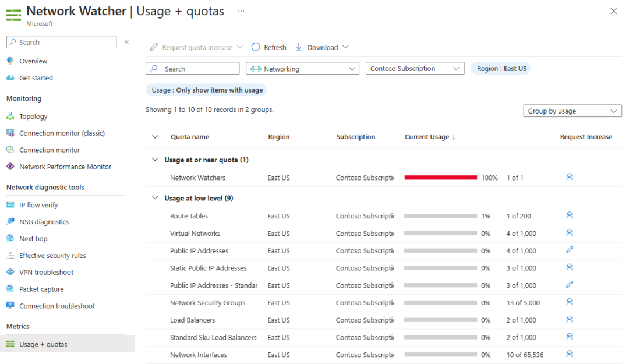Click support request icon on Network Interfaces row

570,354
